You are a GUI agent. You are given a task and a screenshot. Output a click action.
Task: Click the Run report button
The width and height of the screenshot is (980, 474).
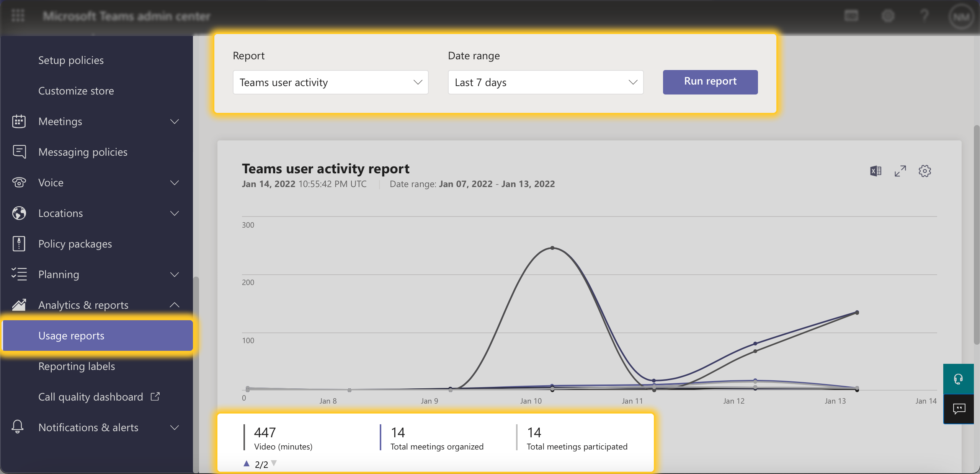click(x=710, y=81)
